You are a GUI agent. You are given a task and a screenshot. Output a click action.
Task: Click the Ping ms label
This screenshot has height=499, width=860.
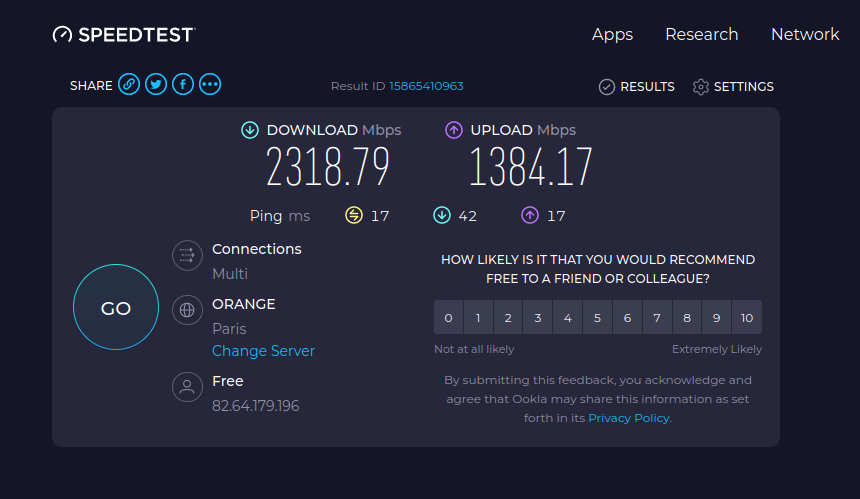(280, 216)
